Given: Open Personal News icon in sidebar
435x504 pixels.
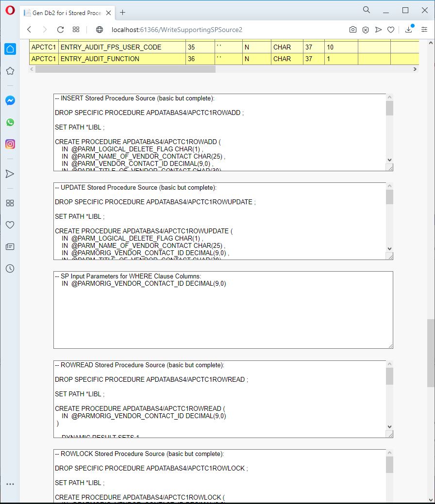Looking at the screenshot, I should 10,247.
